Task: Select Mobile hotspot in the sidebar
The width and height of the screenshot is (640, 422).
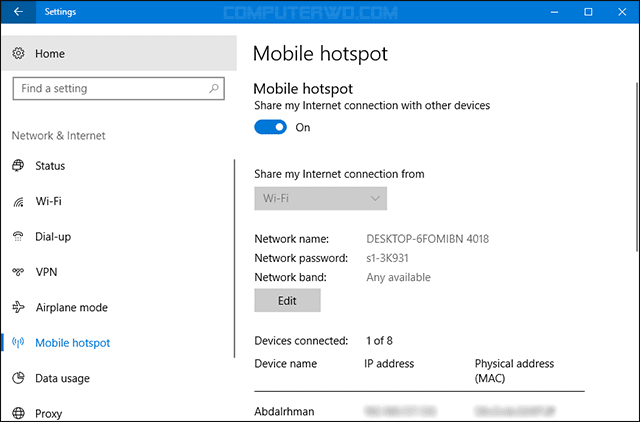Action: coord(73,342)
